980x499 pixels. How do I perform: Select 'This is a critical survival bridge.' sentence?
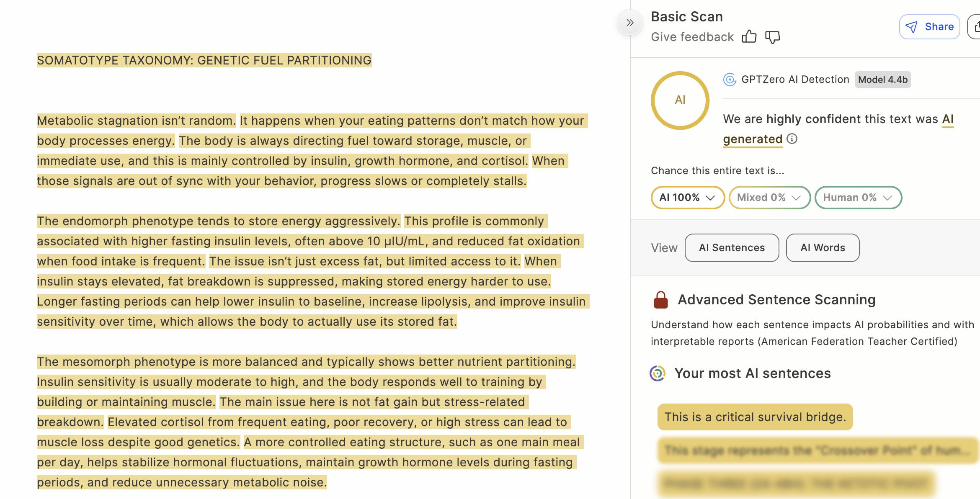click(x=755, y=417)
